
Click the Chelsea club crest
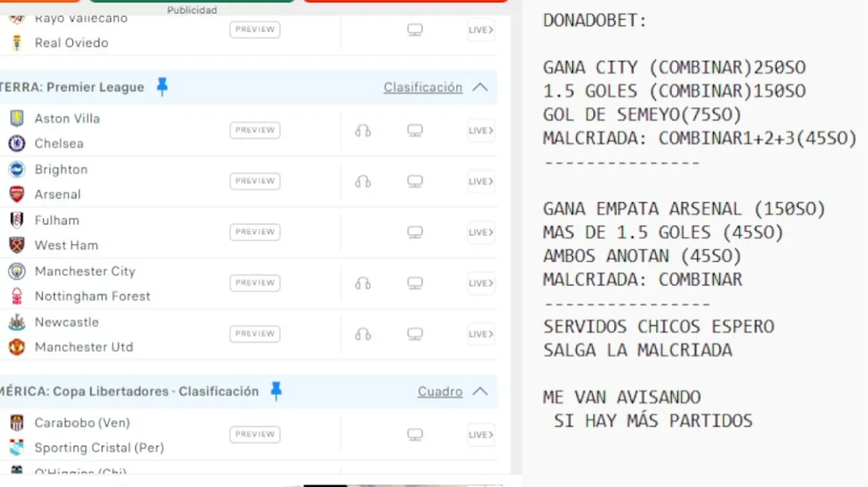coord(17,143)
